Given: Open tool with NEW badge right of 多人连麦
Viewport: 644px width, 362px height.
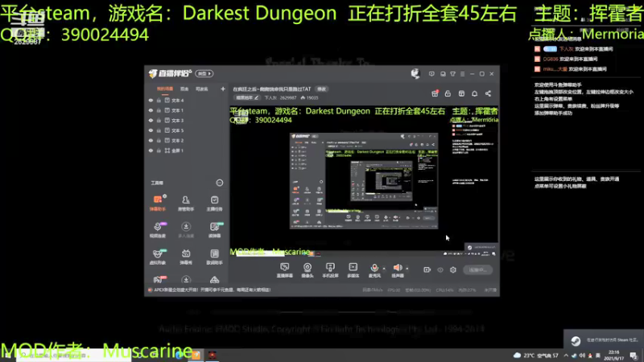Looking at the screenshot, I should tap(214, 229).
